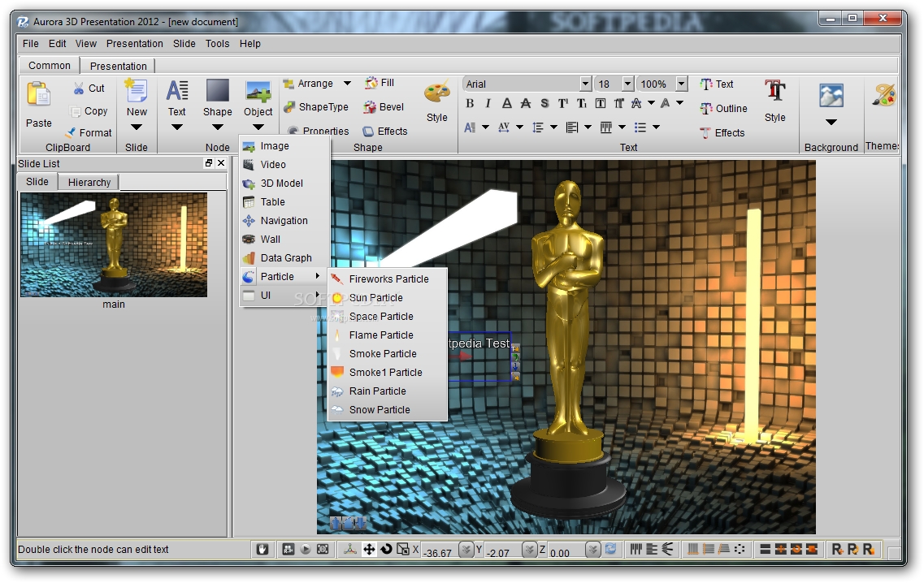Float the Slide List panel
The width and height of the screenshot is (924, 583).
point(209,163)
